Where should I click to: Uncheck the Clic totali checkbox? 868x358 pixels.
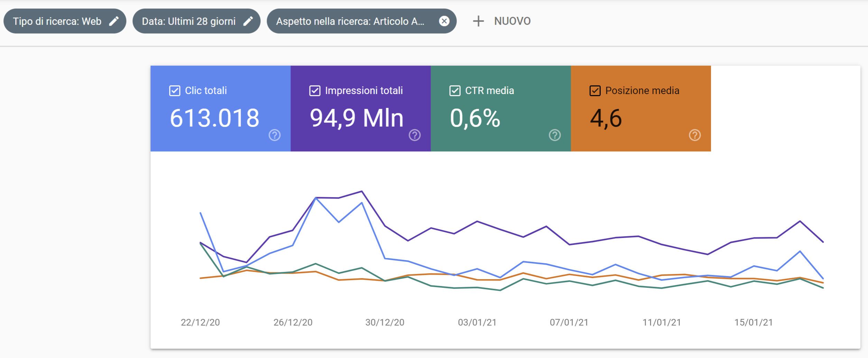coord(175,91)
